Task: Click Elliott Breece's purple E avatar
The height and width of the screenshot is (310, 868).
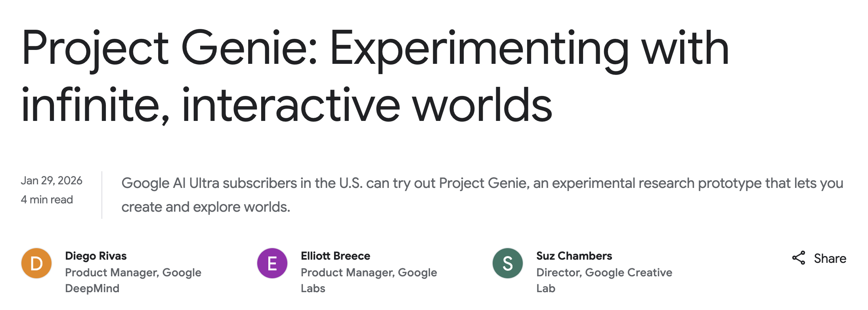Action: 272,263
